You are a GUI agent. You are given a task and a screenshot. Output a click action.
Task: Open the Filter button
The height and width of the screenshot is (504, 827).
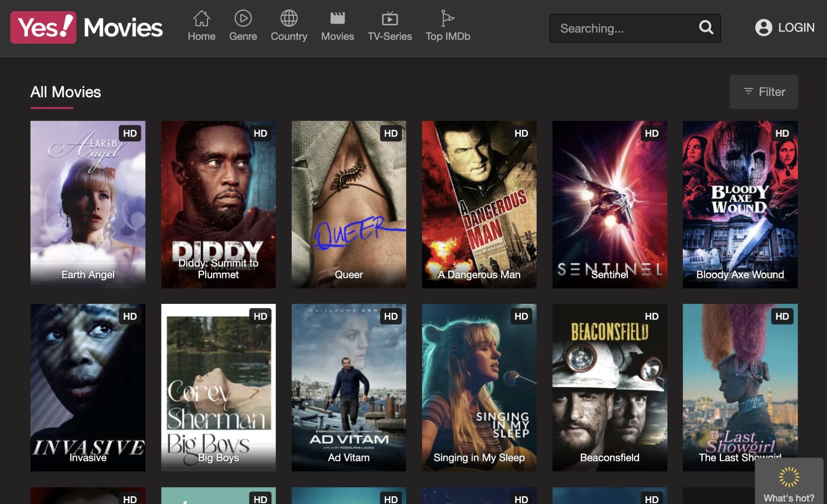pyautogui.click(x=763, y=92)
